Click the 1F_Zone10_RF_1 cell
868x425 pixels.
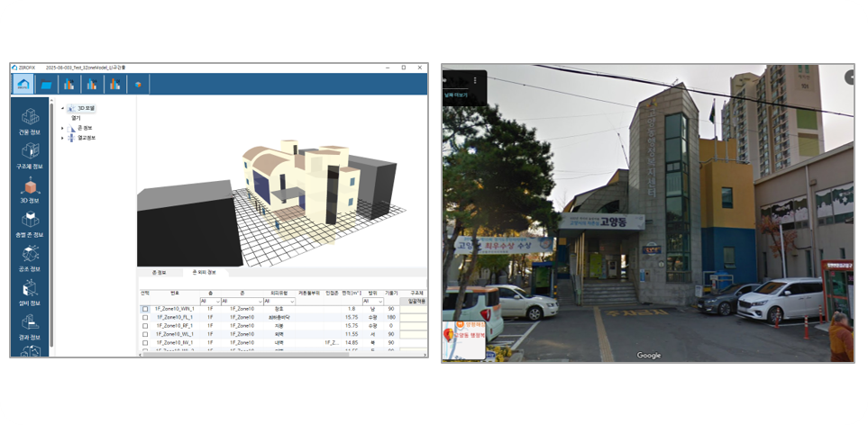[175, 326]
